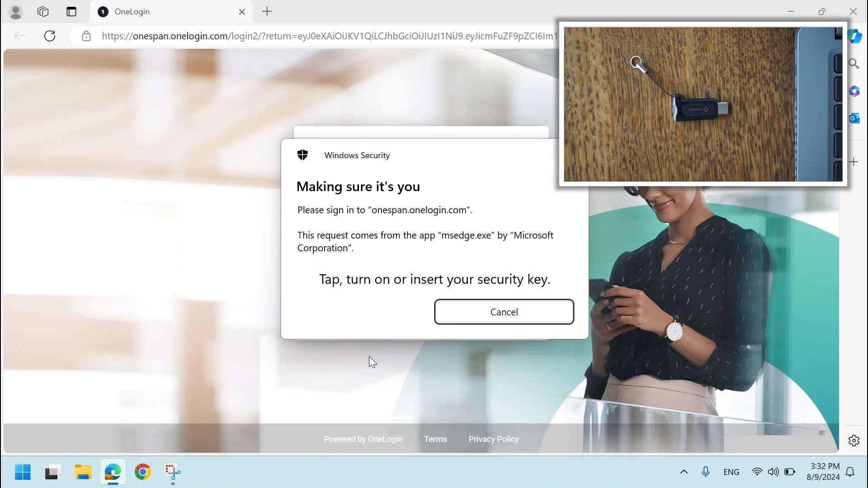Open Outlook from the Edge sidebar

click(x=854, y=118)
